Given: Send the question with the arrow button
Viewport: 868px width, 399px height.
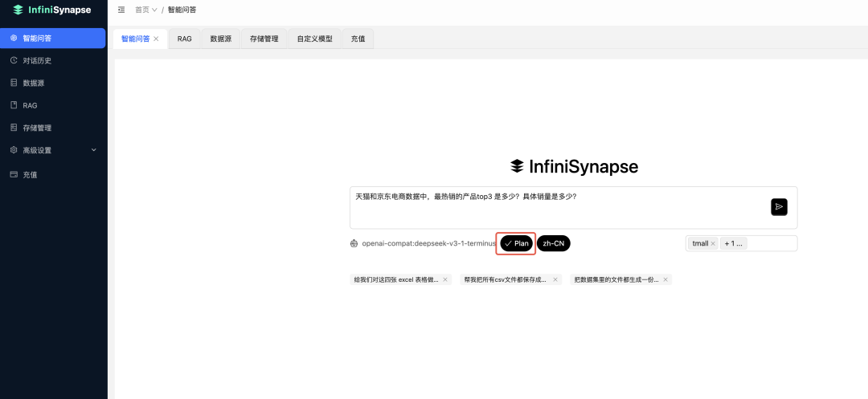Looking at the screenshot, I should pyautogui.click(x=779, y=206).
